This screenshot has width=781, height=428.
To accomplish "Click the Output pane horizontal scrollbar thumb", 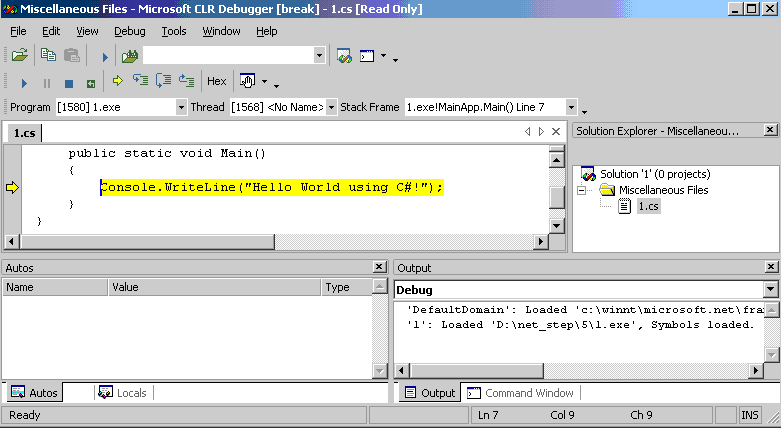I will 477,371.
